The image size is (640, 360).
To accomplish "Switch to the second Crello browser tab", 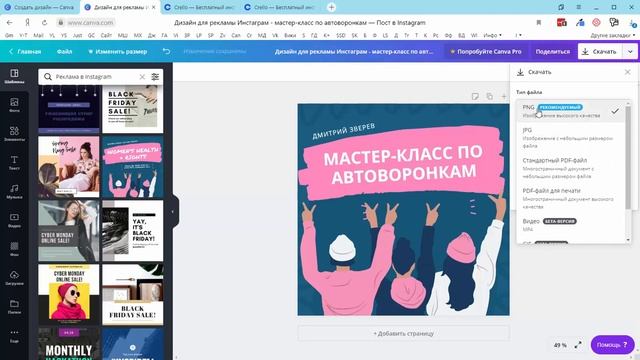I will click(280, 7).
